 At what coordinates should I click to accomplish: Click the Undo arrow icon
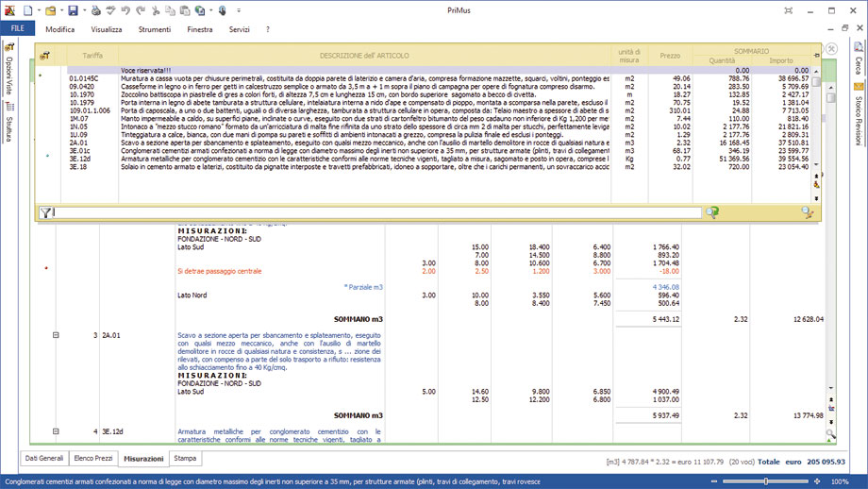point(126,10)
